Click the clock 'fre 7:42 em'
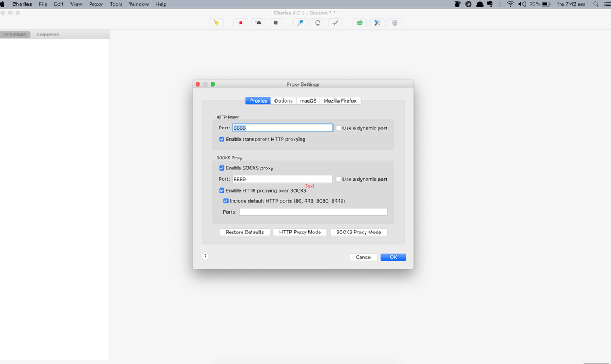Image resolution: width=611 pixels, height=364 pixels. click(x=571, y=4)
